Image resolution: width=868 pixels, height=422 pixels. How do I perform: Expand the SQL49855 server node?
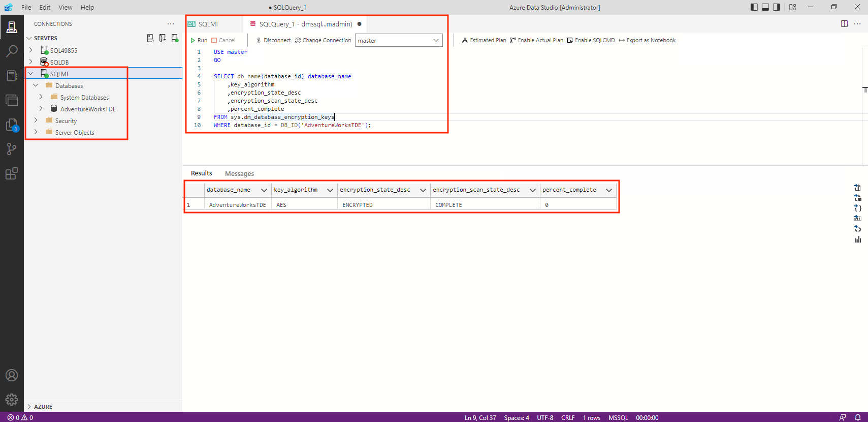(x=30, y=50)
